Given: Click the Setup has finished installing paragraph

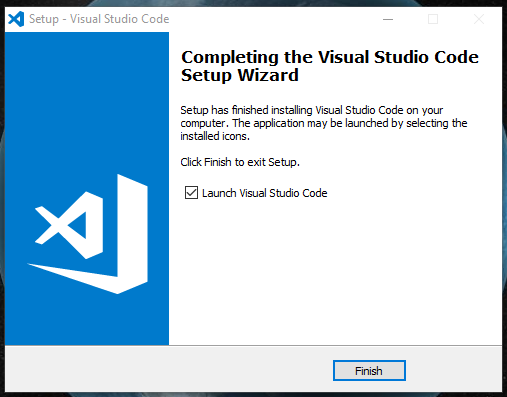Looking at the screenshot, I should pos(324,123).
